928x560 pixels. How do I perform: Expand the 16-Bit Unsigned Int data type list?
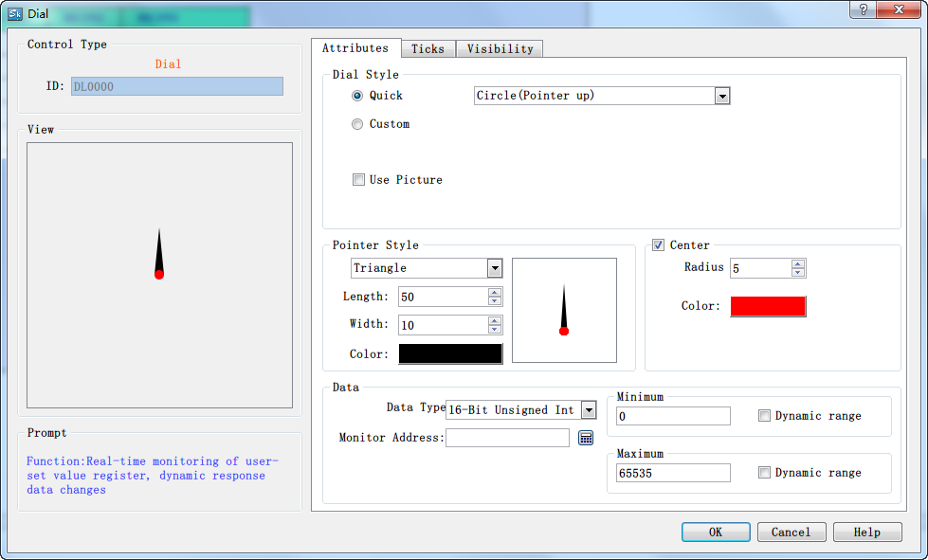tap(589, 410)
